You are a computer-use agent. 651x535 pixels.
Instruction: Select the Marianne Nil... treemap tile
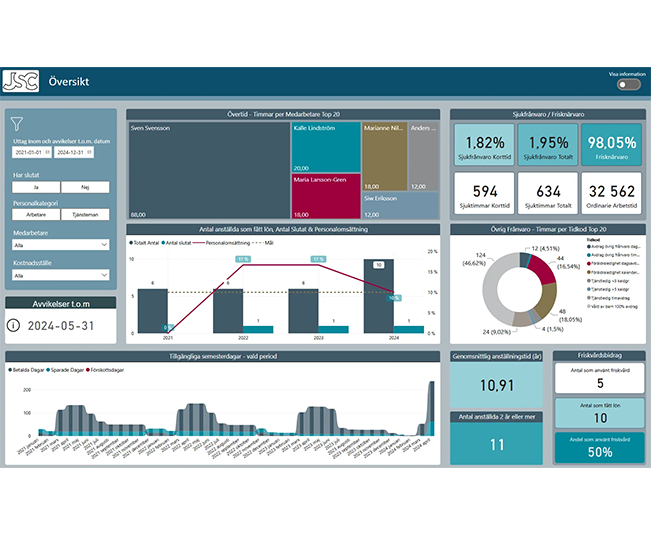[384, 156]
